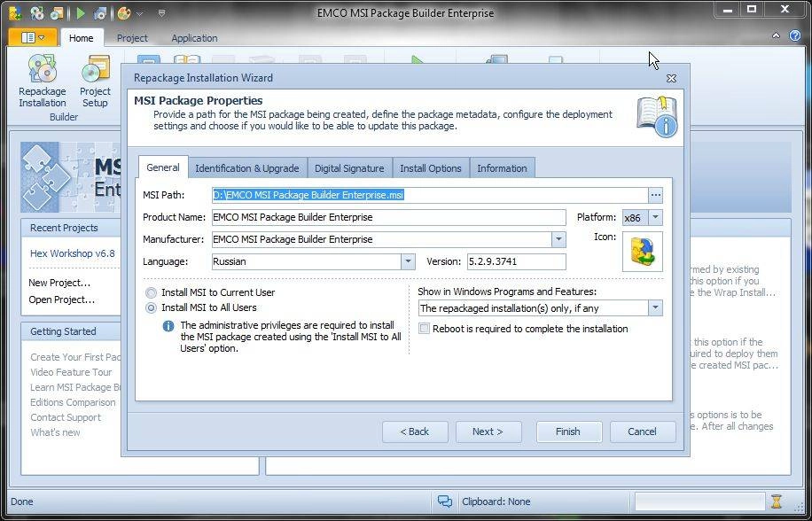The width and height of the screenshot is (812, 521).
Task: Open the Platform x86 dropdown
Action: 655,217
